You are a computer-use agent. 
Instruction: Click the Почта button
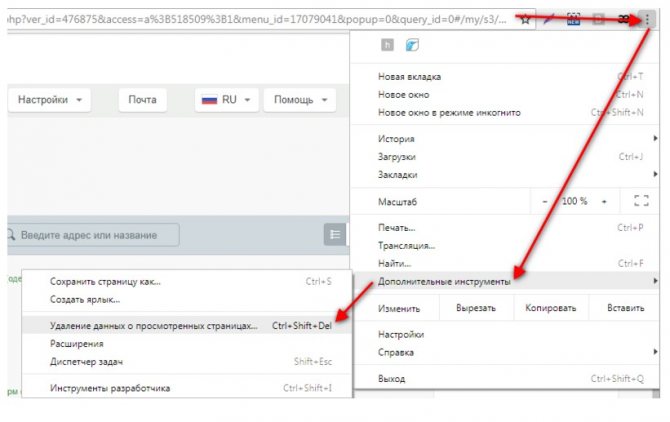(142, 100)
